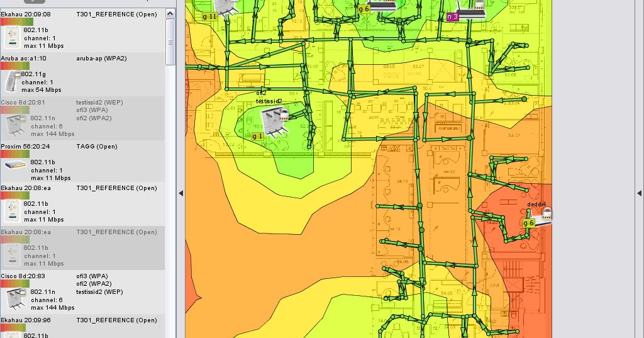Click the signal strength bar under Ekahau 20:09:08
Screen dimensions: 644x338
(17, 22)
